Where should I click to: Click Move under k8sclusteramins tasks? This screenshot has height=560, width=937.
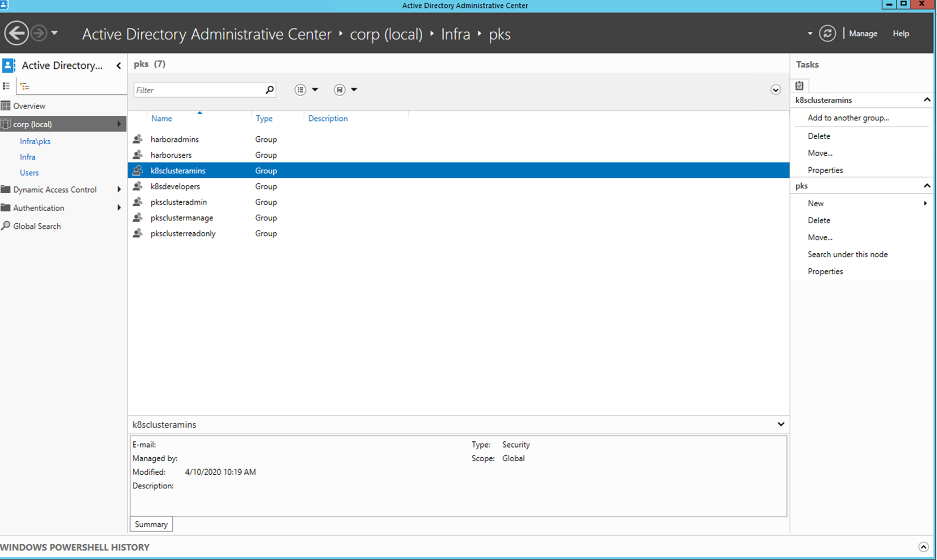820,153
